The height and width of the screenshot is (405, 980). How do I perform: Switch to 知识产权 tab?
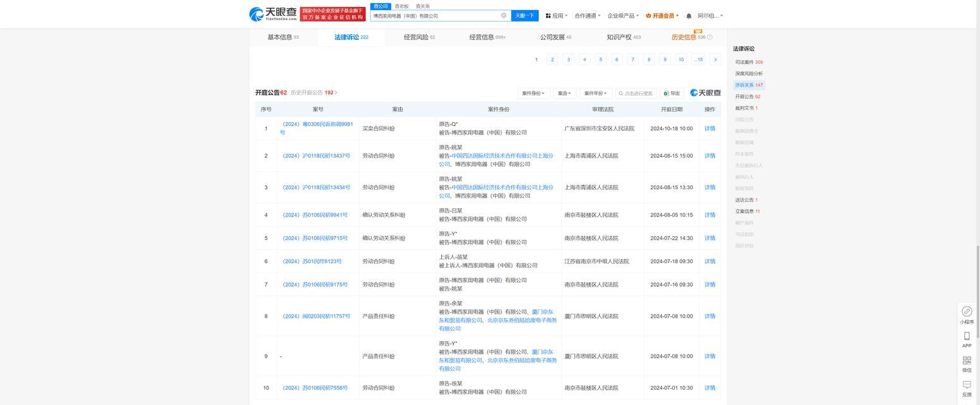(624, 37)
